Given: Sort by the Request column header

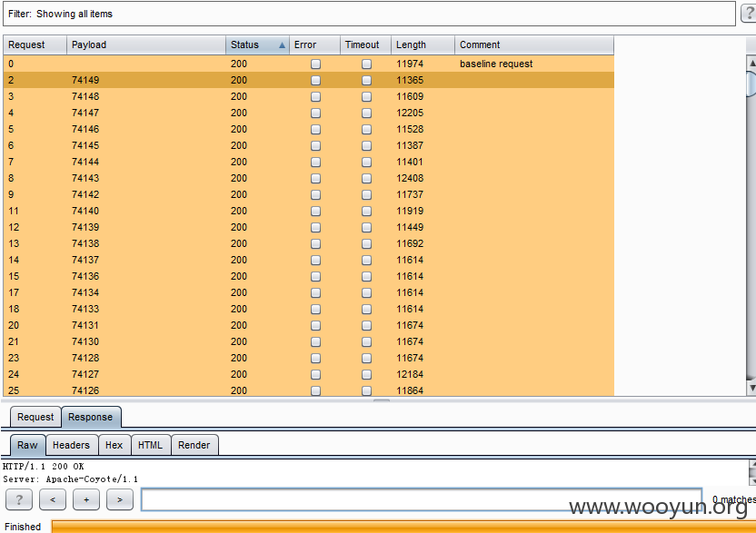Looking at the screenshot, I should (x=35, y=44).
